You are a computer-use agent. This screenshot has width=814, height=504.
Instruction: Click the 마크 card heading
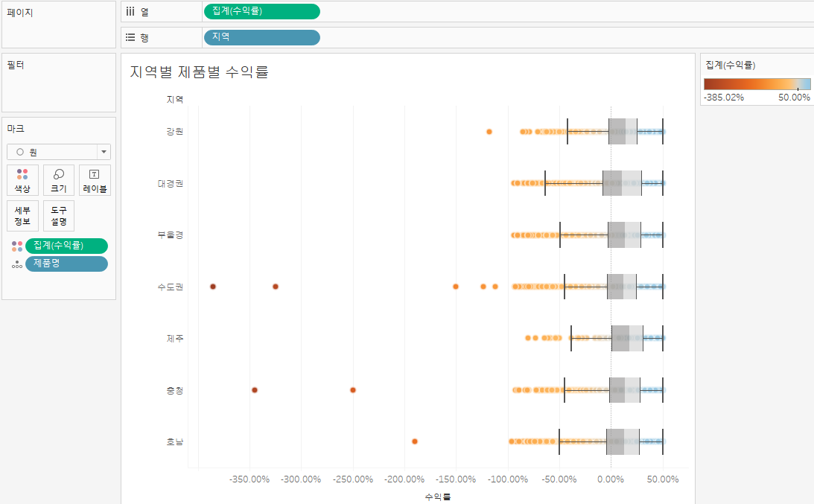click(x=16, y=128)
